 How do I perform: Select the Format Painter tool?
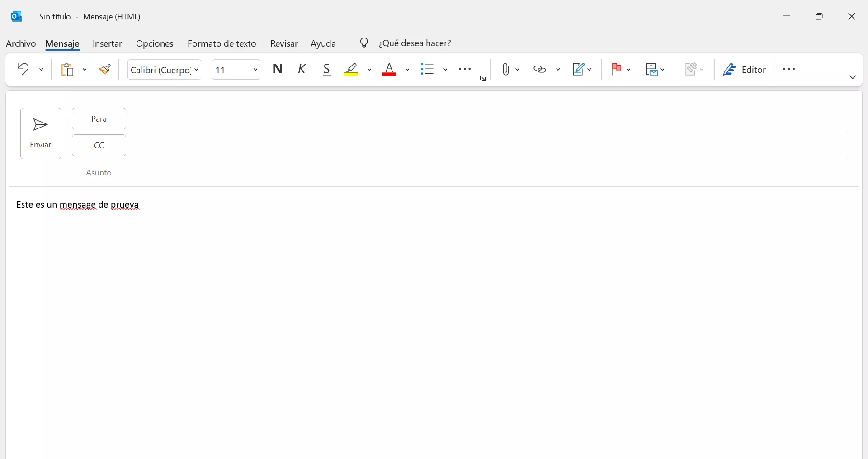coord(105,69)
